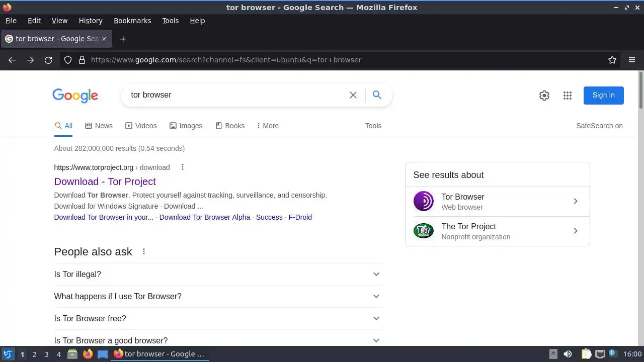Switch to the Books results tab
The width and height of the screenshot is (644, 362).
pos(230,126)
